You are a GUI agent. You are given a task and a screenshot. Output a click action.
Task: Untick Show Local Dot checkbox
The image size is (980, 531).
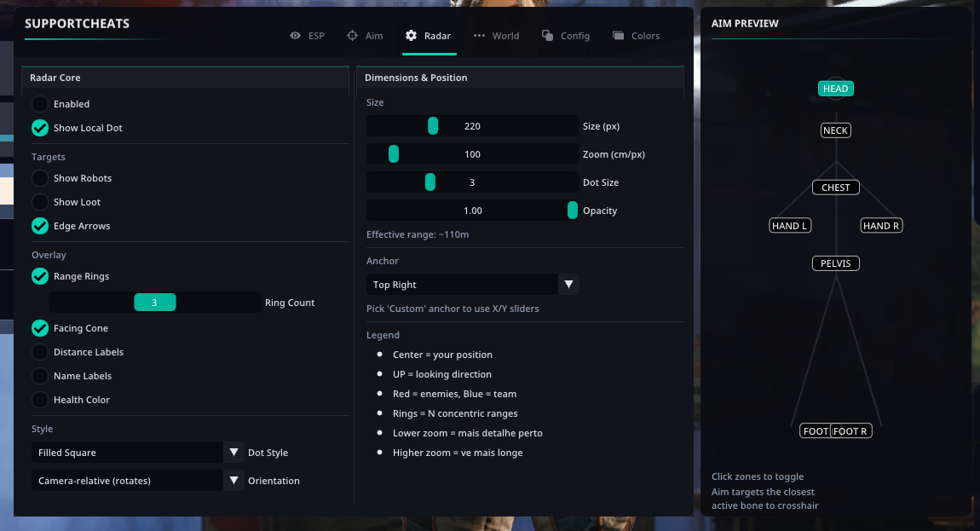point(40,128)
